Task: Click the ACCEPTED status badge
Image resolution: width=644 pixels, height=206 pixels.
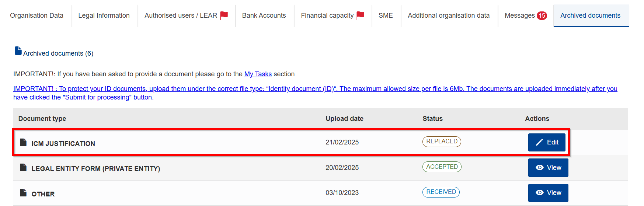Action: (x=442, y=167)
